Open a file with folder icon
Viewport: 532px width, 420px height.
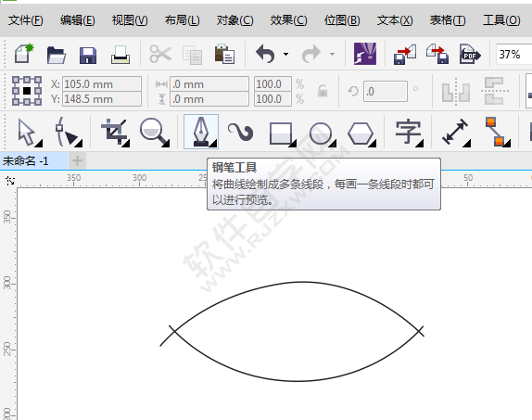(x=57, y=55)
